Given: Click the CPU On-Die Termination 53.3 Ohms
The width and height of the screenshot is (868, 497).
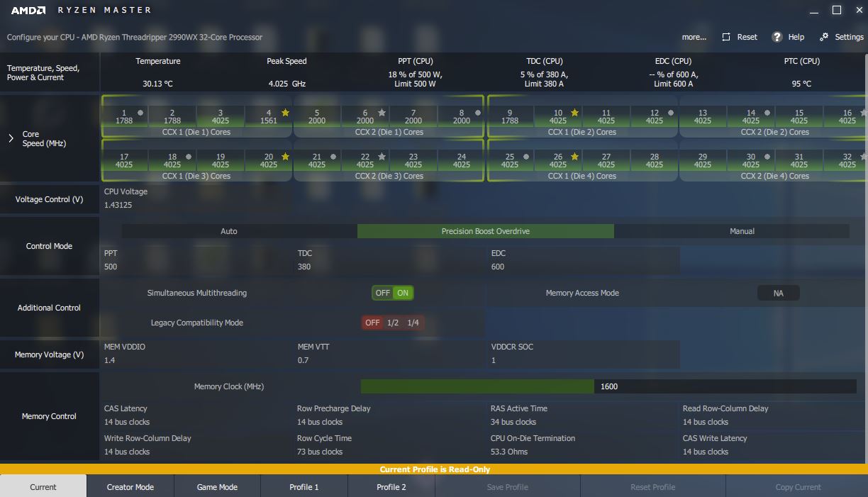Looking at the screenshot, I should [x=509, y=452].
